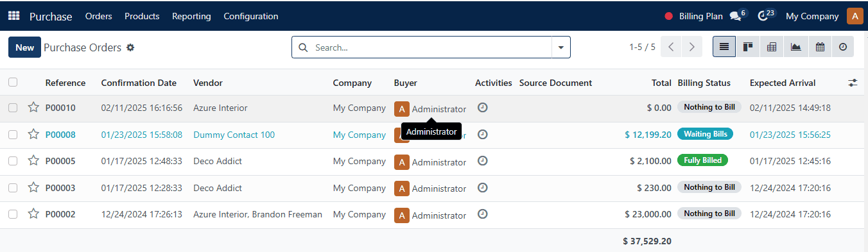Click Administrator avatar in P00005 row

click(x=401, y=162)
